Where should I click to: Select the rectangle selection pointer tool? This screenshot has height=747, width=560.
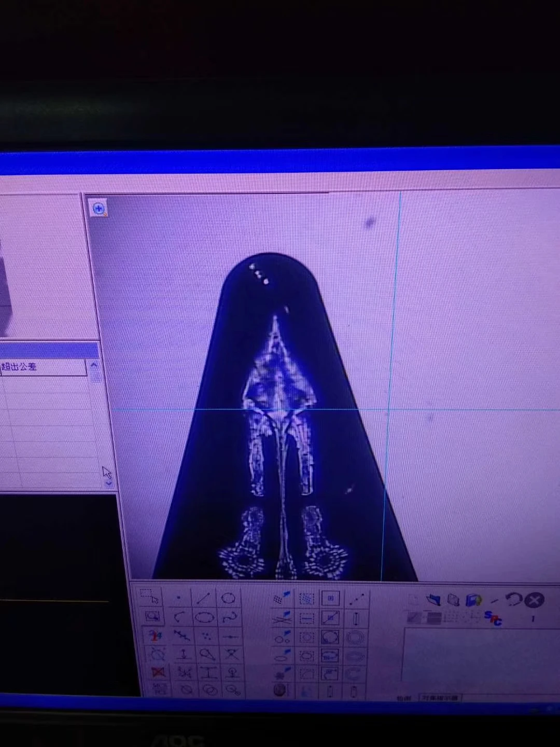coord(150,596)
